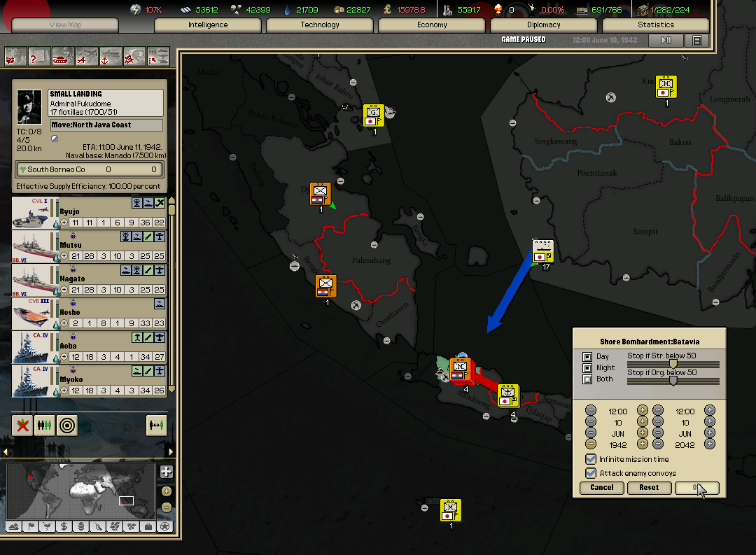Decrease start hour 12:00 with minus button
The height and width of the screenshot is (555, 756).
591,411
